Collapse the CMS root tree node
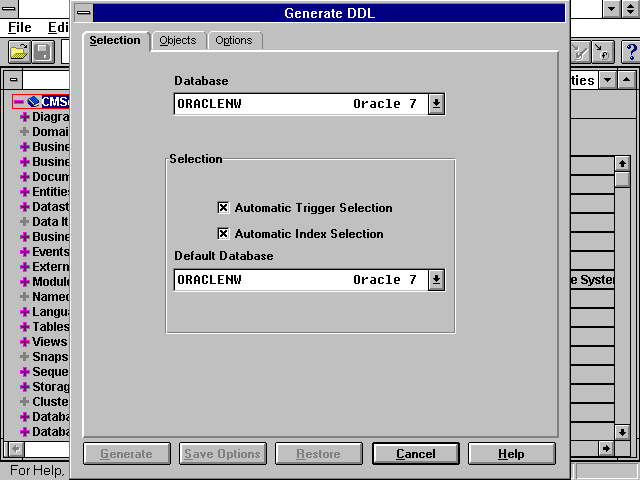The width and height of the screenshot is (640, 480). click(x=18, y=102)
